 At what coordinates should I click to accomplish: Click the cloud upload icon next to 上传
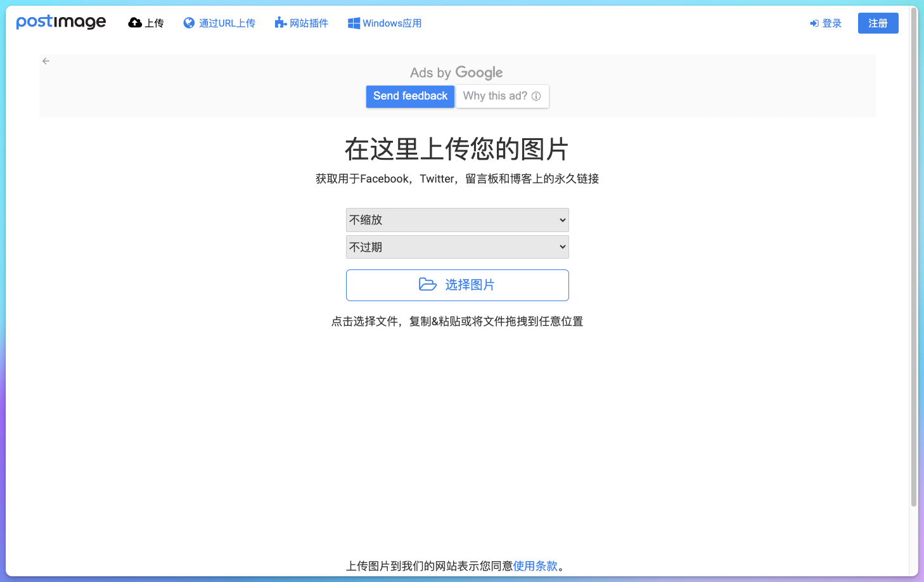tap(134, 22)
